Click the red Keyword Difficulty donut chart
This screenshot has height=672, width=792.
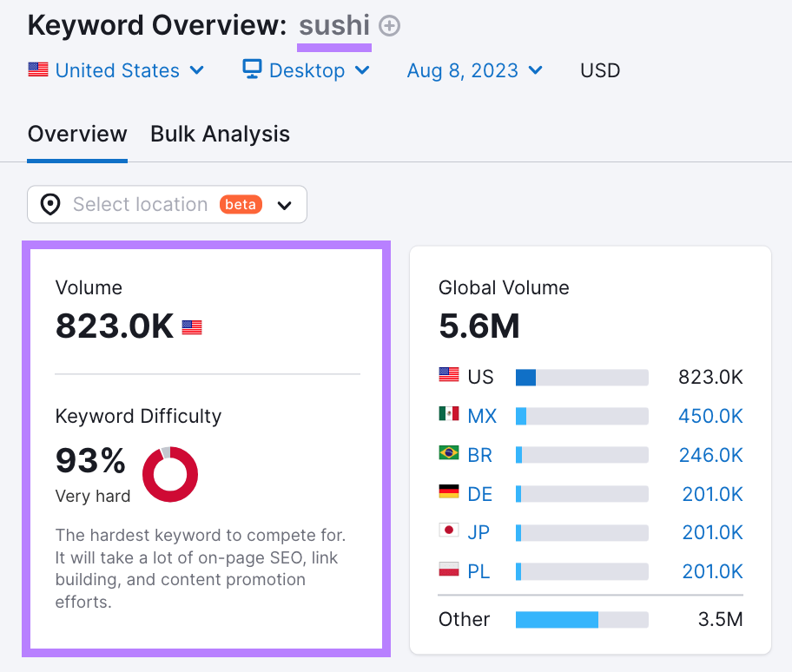pyautogui.click(x=170, y=474)
